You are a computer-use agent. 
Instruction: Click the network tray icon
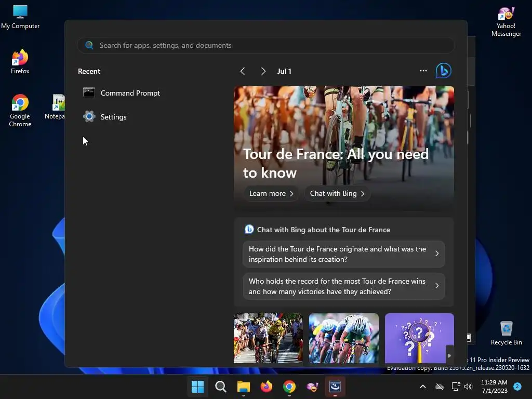456,387
